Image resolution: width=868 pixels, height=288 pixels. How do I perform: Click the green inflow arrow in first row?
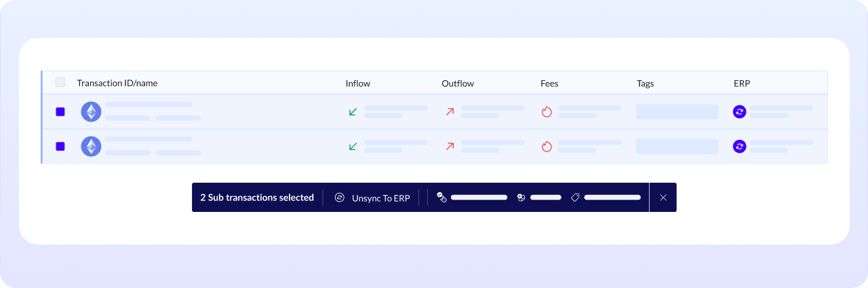[x=353, y=111]
